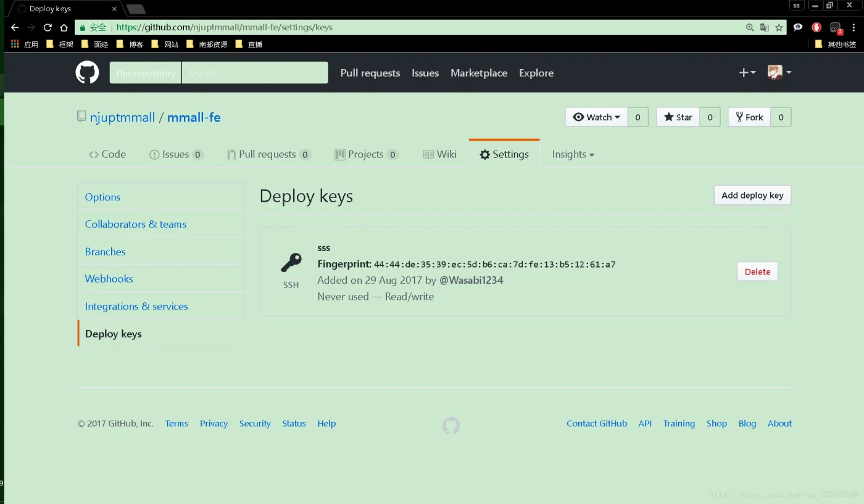
Task: Expand the Insights tab dropdown
Action: 573,154
